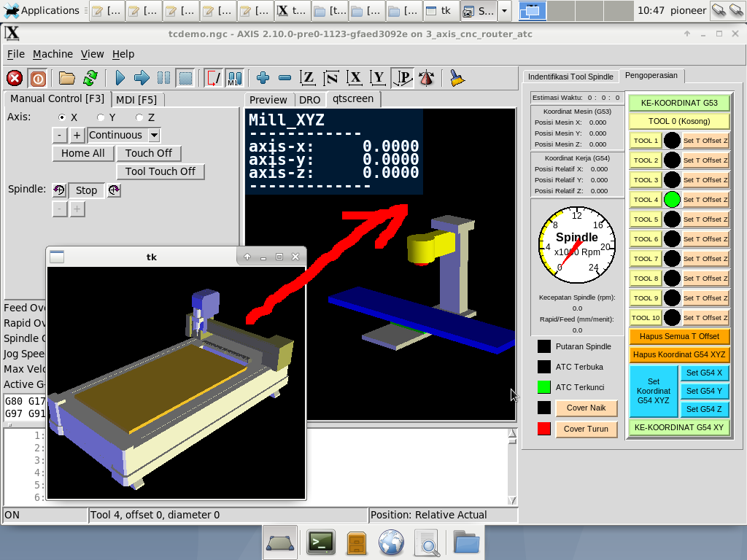The image size is (747, 560).
Task: Expand the window list arrow in the top panel
Action: (x=505, y=11)
